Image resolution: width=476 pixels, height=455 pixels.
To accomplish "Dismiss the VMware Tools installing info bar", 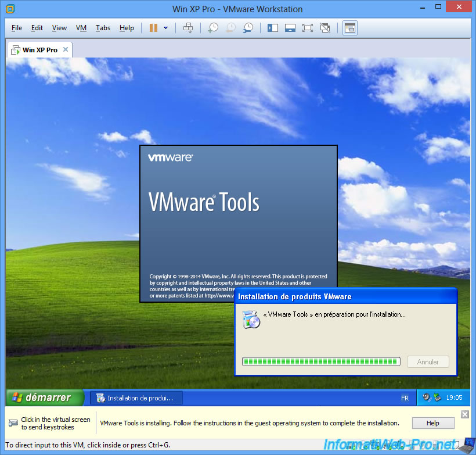I will click(x=465, y=414).
